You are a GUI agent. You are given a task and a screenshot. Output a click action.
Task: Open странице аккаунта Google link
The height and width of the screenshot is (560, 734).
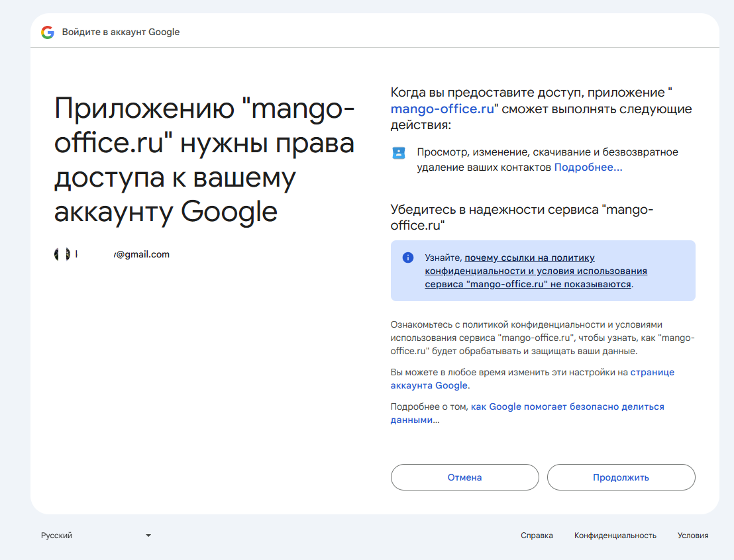[x=532, y=379]
